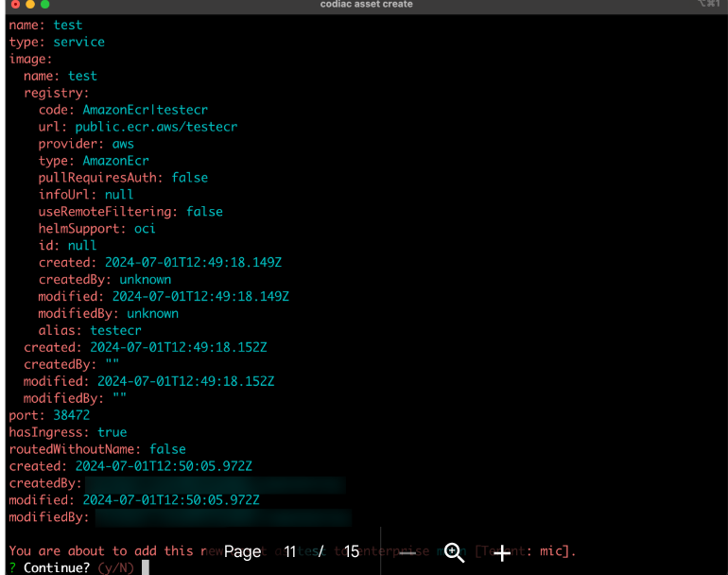728x575 pixels.
Task: Click the 'hasIngress: true' line
Action: click(x=68, y=432)
